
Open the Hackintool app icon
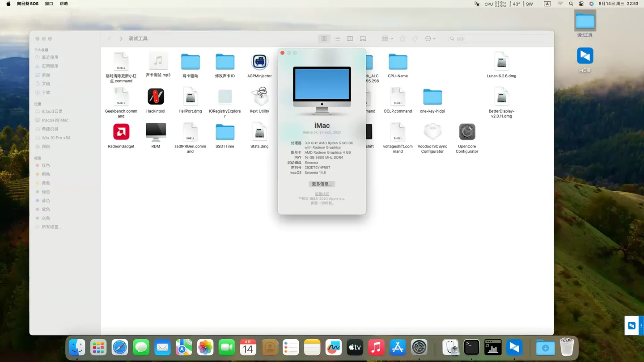pos(156,97)
